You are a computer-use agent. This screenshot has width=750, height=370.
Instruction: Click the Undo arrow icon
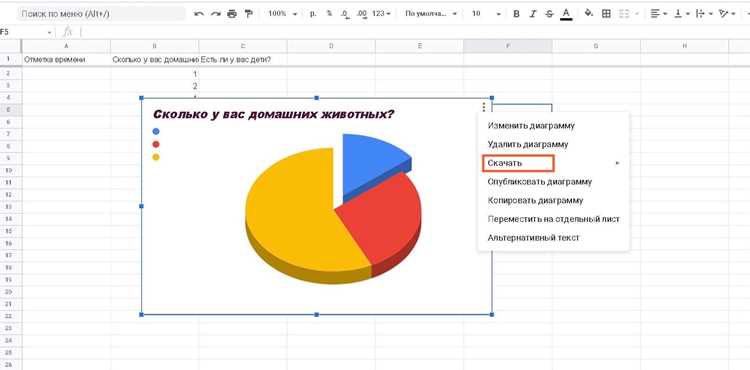click(199, 14)
